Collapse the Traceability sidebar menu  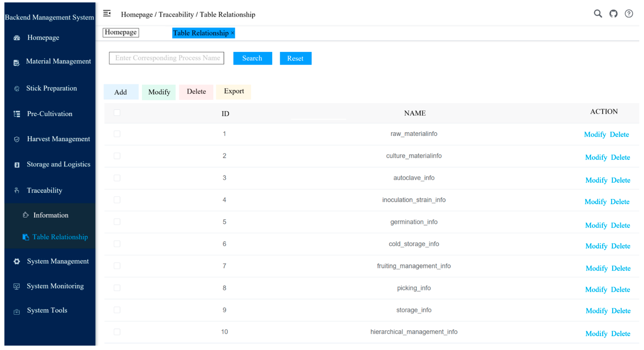(x=45, y=190)
